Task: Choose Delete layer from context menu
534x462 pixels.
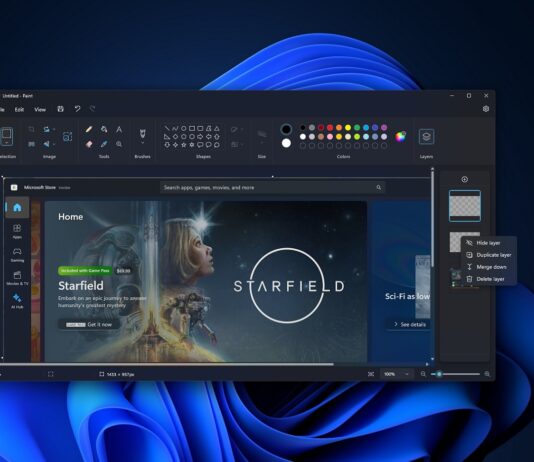Action: (x=489, y=279)
